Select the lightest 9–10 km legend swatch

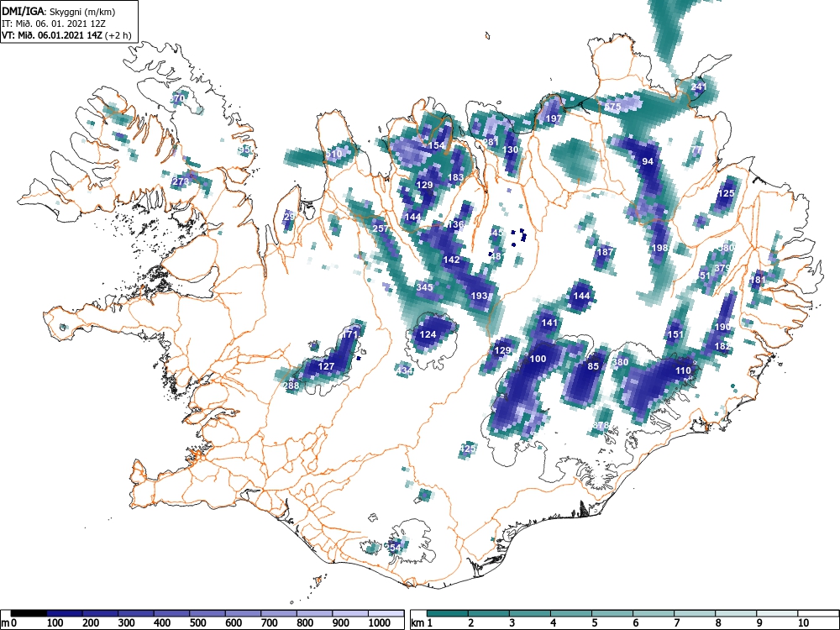[777, 613]
